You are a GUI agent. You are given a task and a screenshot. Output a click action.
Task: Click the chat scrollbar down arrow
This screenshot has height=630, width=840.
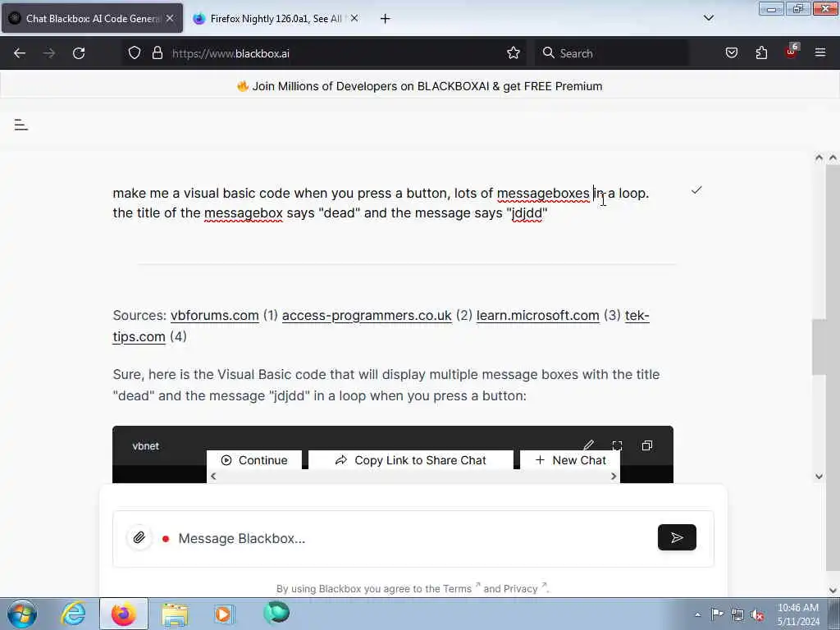point(819,477)
